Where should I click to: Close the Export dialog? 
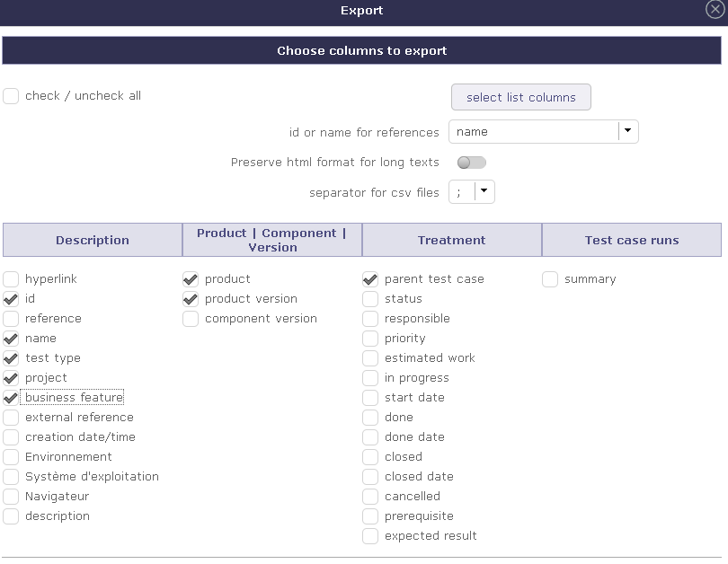click(x=715, y=10)
